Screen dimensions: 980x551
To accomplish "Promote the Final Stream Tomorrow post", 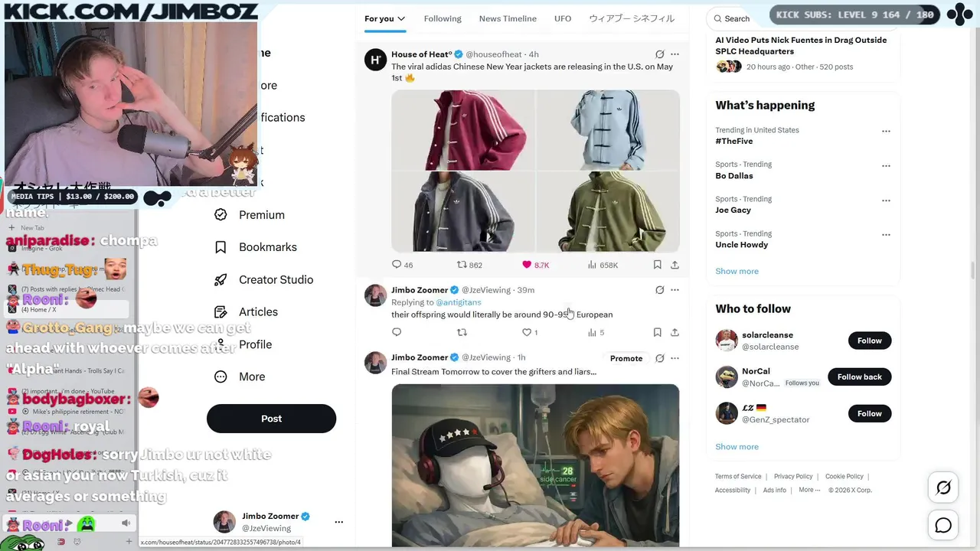I will (x=626, y=358).
